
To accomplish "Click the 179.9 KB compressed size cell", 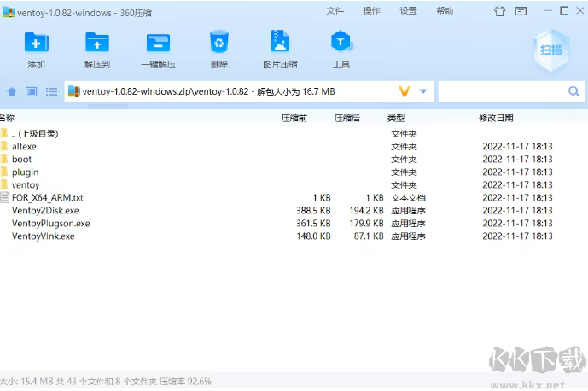I will click(x=366, y=224).
